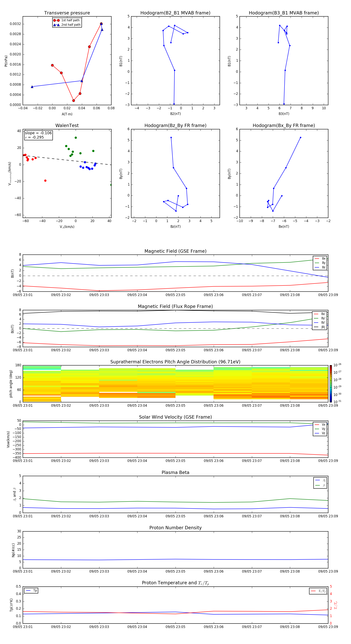Click the lone red outlier point in WalenTest
Viewport: 351px width, 644px height.
coord(45,181)
